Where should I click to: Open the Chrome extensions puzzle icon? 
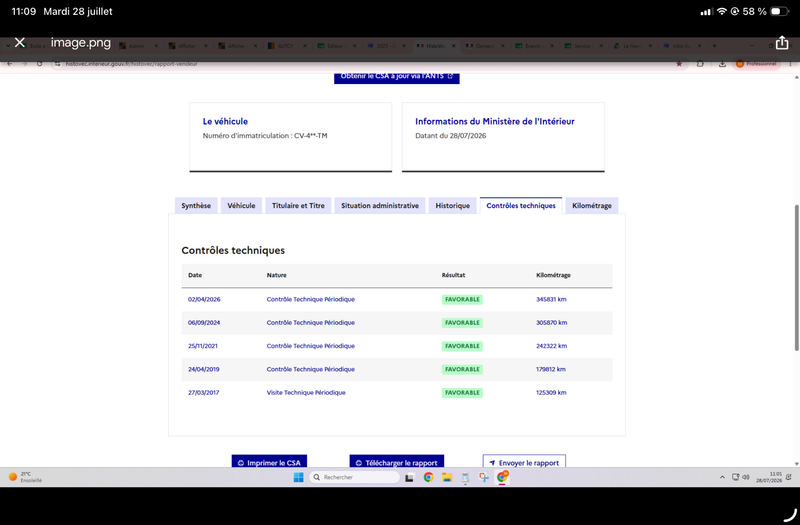[x=700, y=64]
